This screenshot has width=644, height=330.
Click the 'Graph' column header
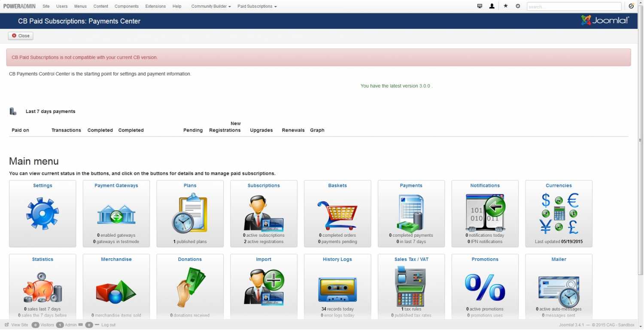pos(317,130)
